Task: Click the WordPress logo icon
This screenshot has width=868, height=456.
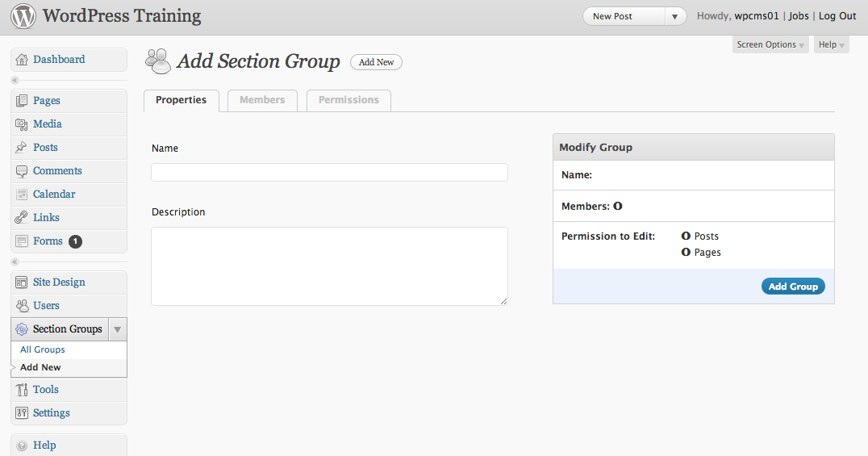Action: tap(23, 16)
